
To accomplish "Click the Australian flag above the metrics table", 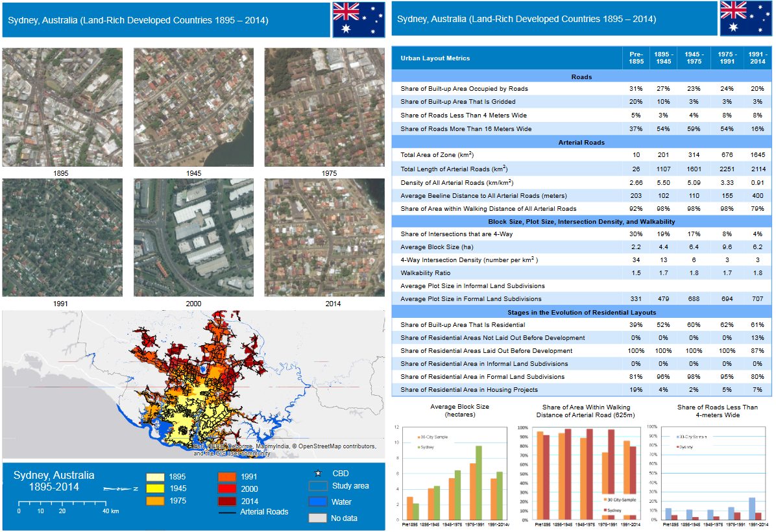I will 746,19.
